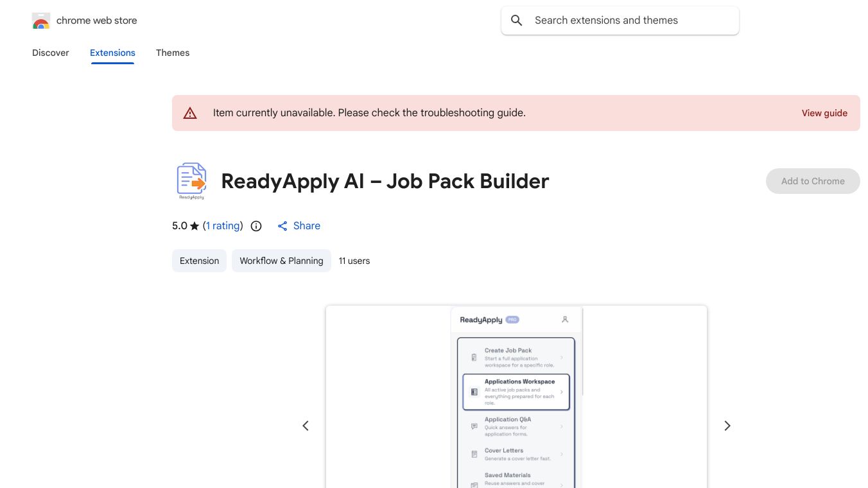Switch to the Themes tab
Screen dimensions: 868x488
[173, 53]
